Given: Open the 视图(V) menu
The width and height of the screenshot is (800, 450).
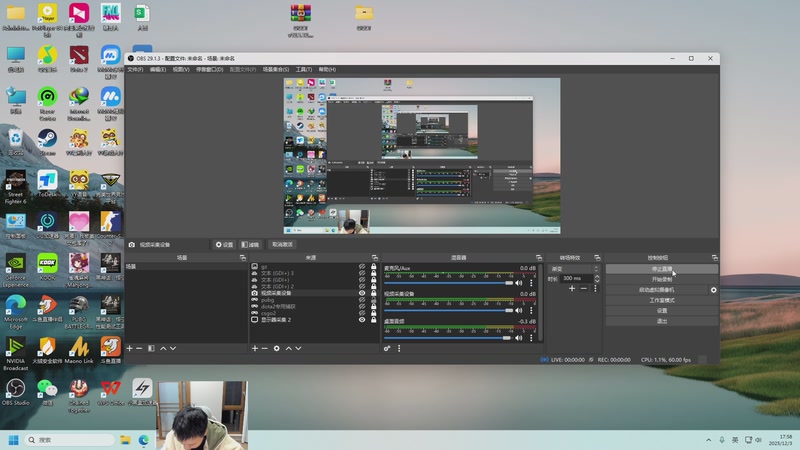Looking at the screenshot, I should (x=181, y=69).
